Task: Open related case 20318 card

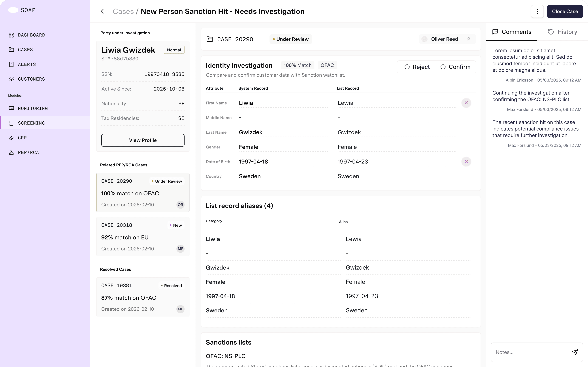Action: [143, 237]
